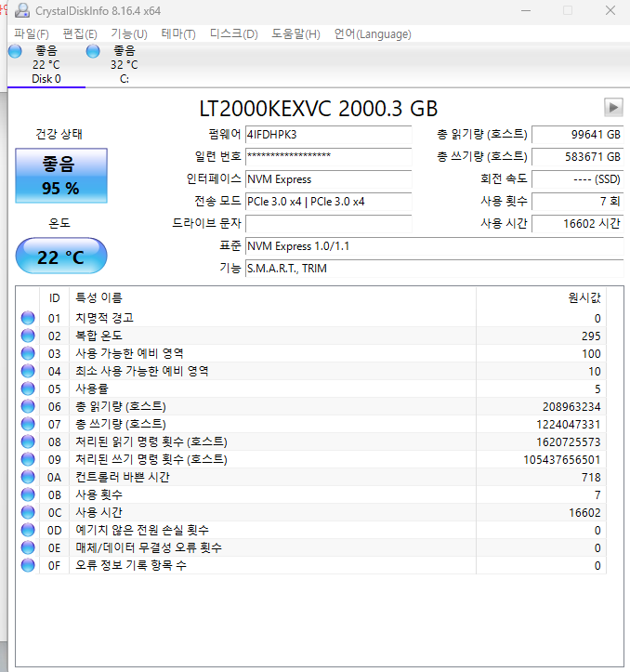The height and width of the screenshot is (672, 630).
Task: Click rotation rate value ---- (SSD)
Action: (577, 179)
